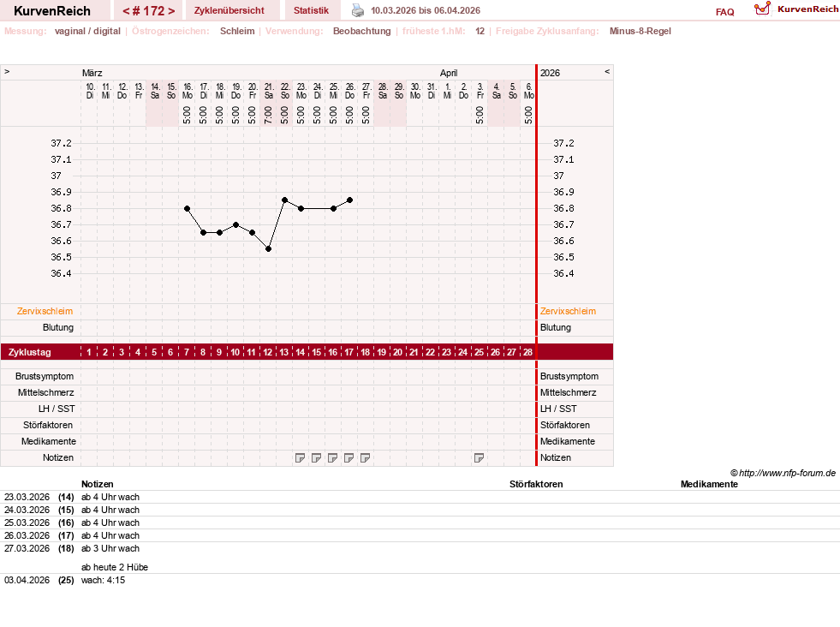Click the right Zervixschleim label

point(568,311)
